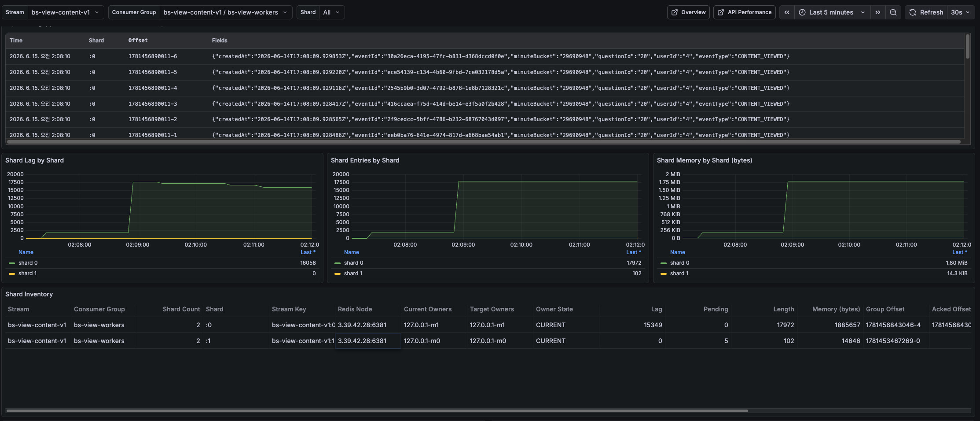Open the API Performance external link
This screenshot has width=980, height=421.
point(745,12)
